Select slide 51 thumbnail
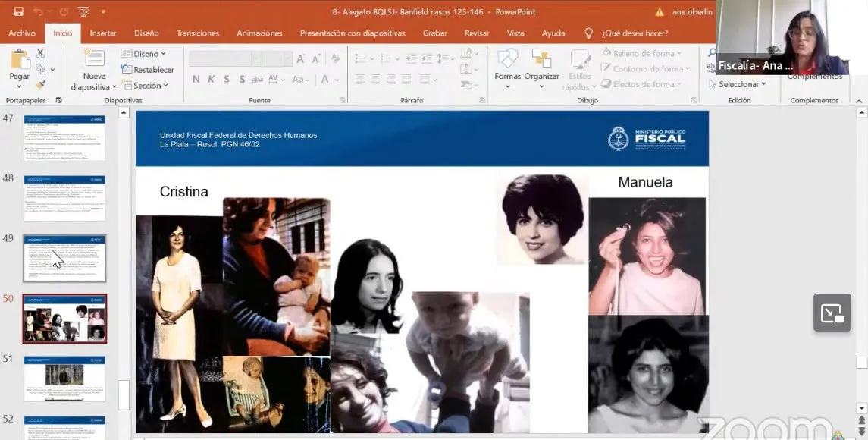This screenshot has width=868, height=440. [64, 378]
